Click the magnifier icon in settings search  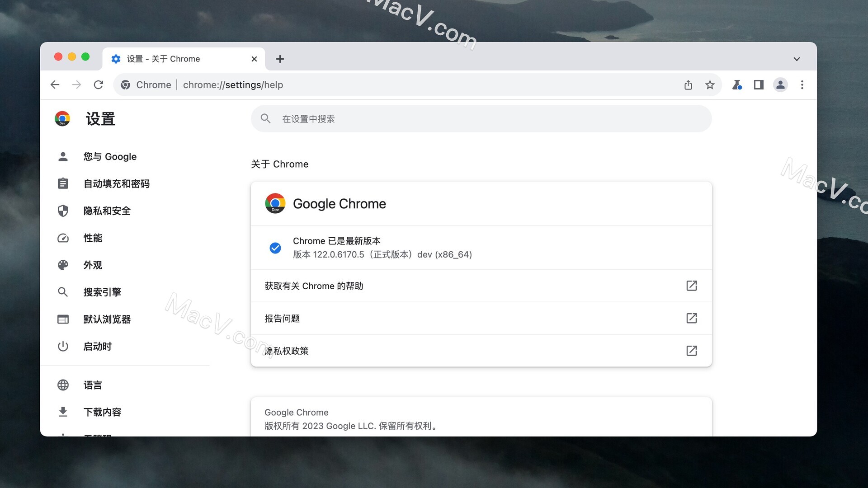point(265,119)
